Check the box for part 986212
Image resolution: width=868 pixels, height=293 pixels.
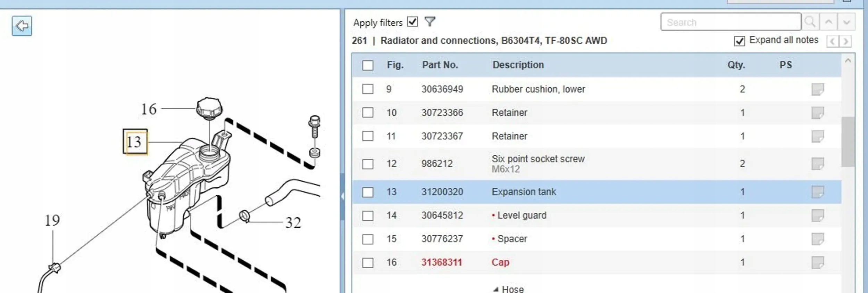click(368, 164)
